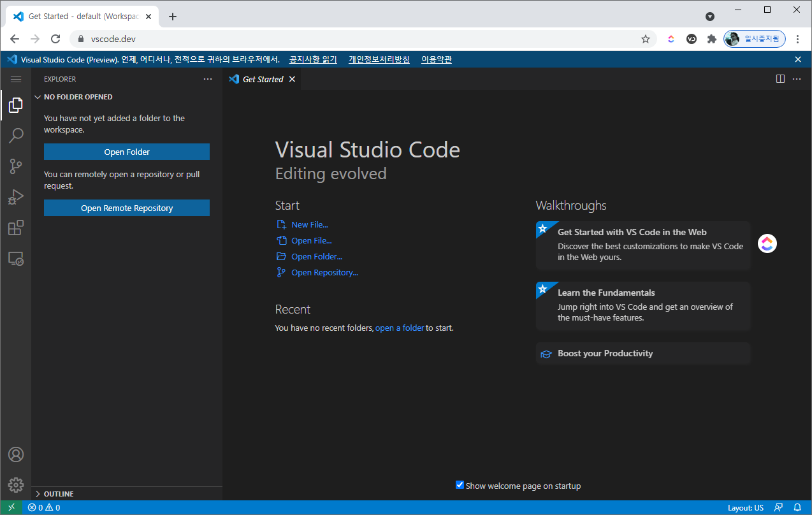
Task: Collapse the No Folder Opened section
Action: (x=126, y=97)
